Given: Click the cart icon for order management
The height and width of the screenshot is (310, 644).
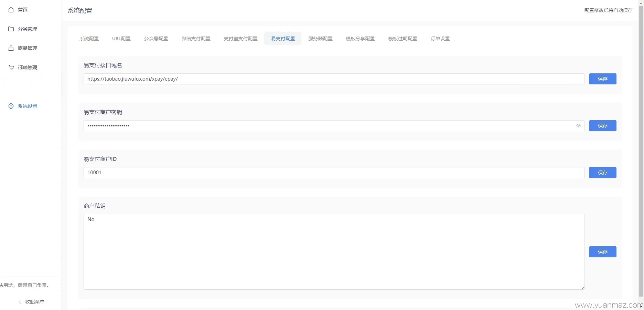Looking at the screenshot, I should [x=11, y=67].
